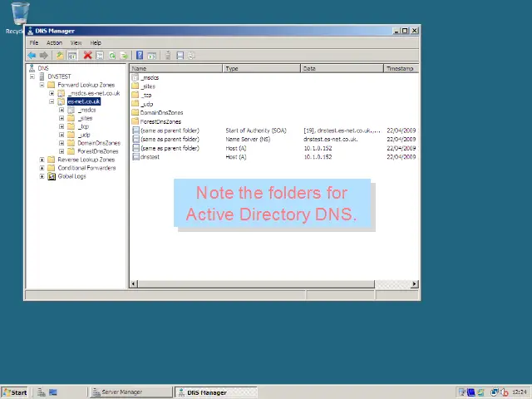The image size is (532, 399).
Task: Select the es-net.co.uk zone in tree
Action: tap(83, 101)
